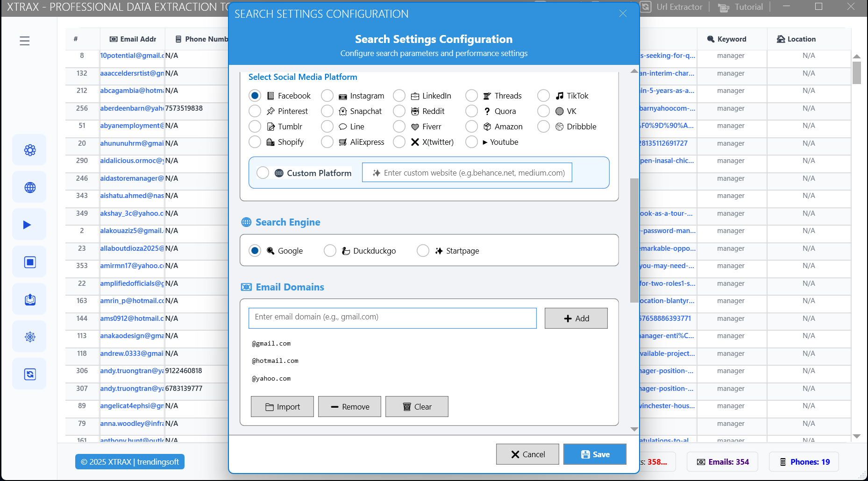Click the email domain input field
Image resolution: width=868 pixels, height=481 pixels.
pos(392,318)
